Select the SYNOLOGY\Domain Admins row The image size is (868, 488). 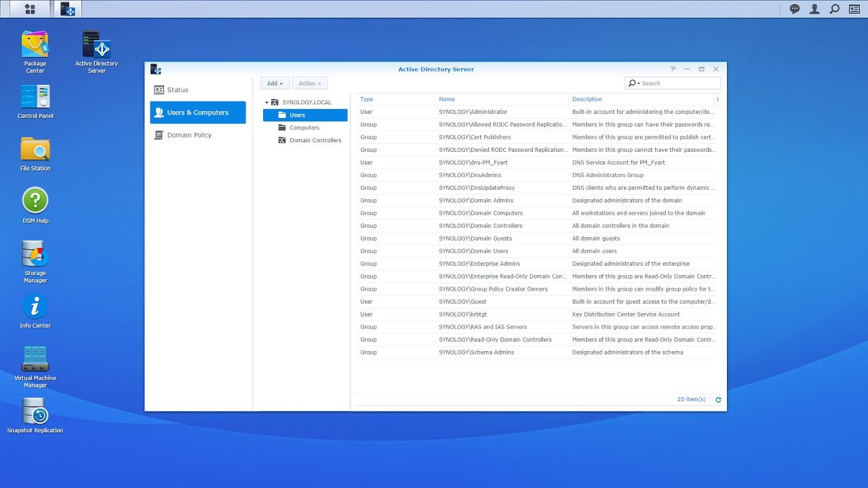(x=536, y=201)
